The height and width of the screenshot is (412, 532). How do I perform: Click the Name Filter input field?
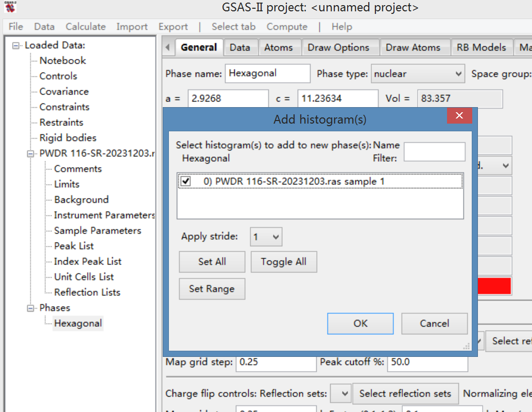pyautogui.click(x=434, y=152)
